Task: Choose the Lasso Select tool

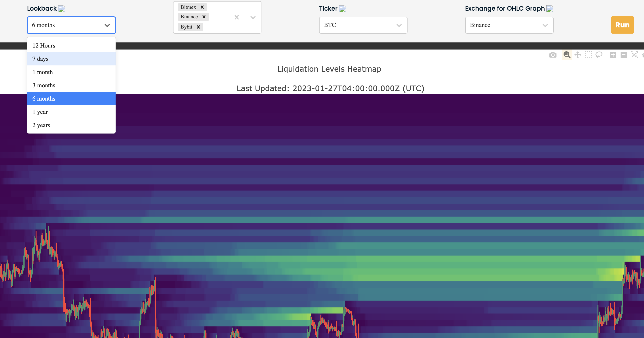Action: pos(599,55)
